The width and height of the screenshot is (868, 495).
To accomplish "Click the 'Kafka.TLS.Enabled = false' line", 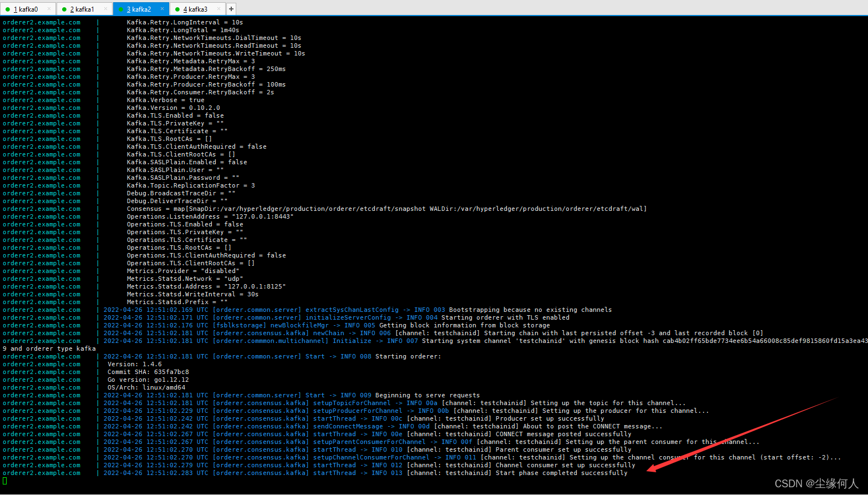I will [175, 115].
